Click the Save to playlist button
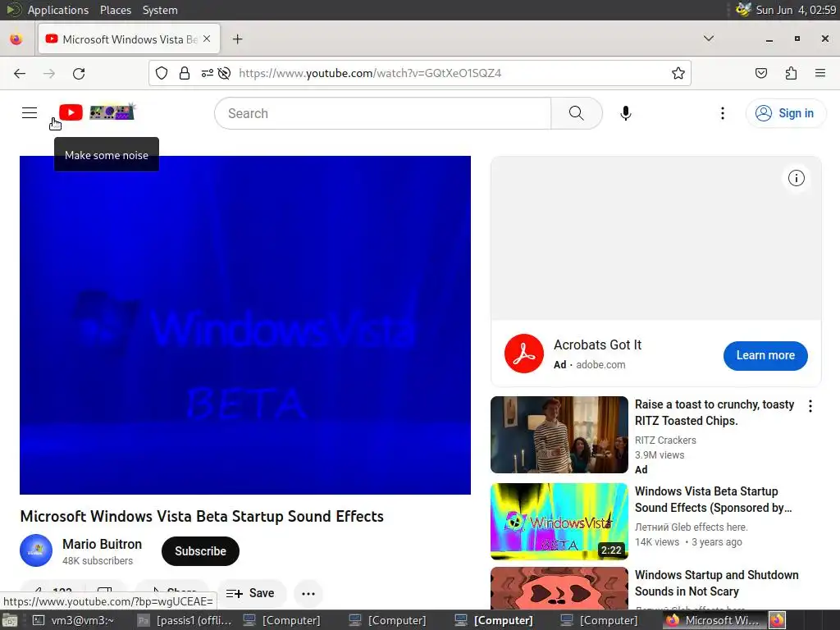 [x=251, y=593]
